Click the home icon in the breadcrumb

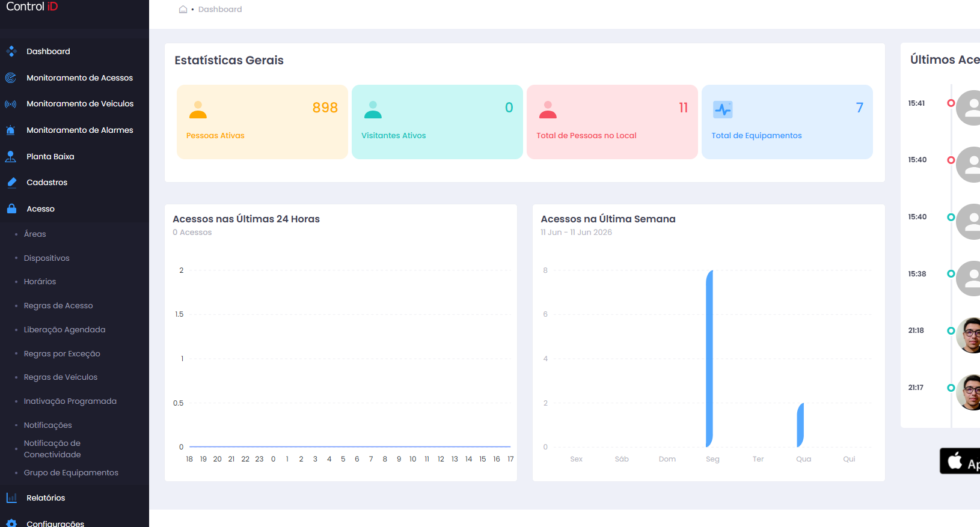pyautogui.click(x=183, y=9)
